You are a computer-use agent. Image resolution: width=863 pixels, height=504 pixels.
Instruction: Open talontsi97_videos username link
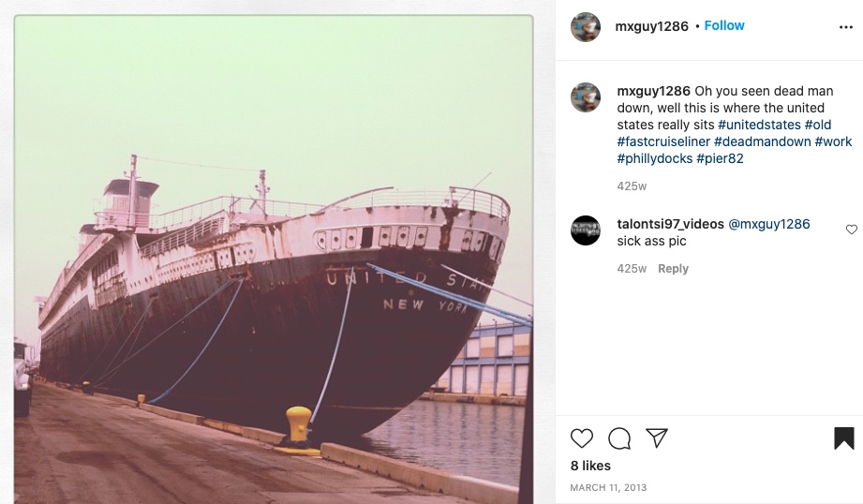click(x=670, y=225)
